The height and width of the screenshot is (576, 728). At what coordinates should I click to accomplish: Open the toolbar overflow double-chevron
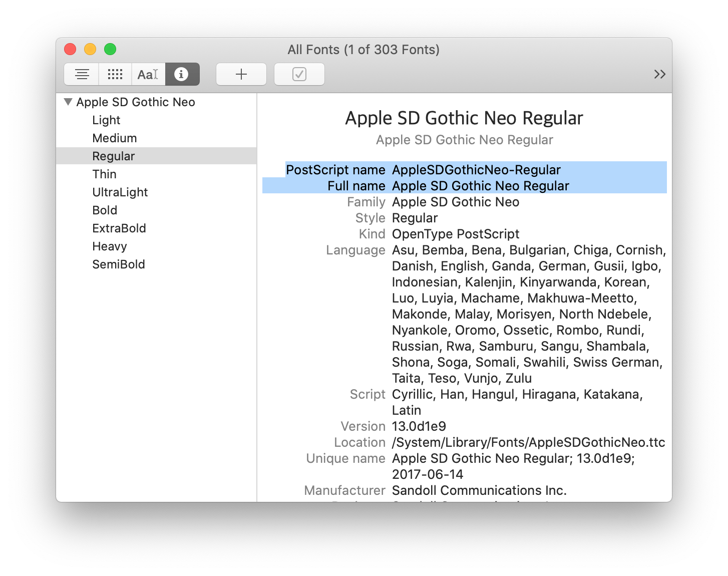tap(659, 74)
